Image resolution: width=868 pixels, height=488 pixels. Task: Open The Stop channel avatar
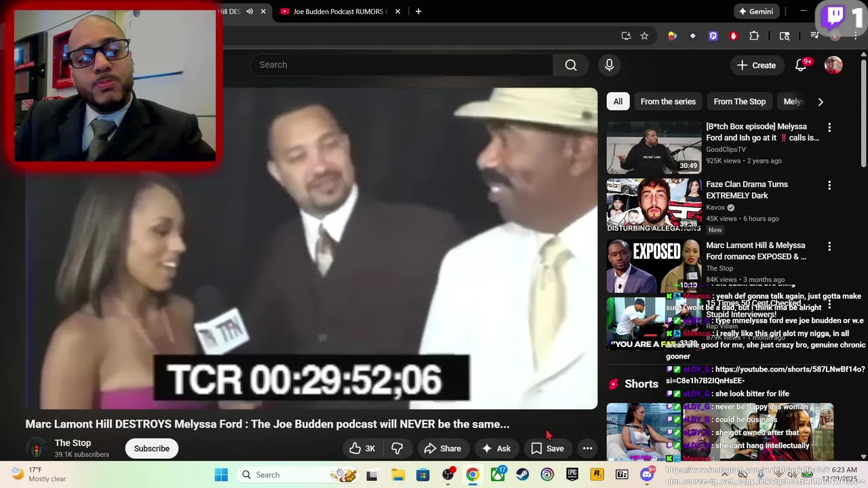pyautogui.click(x=37, y=449)
